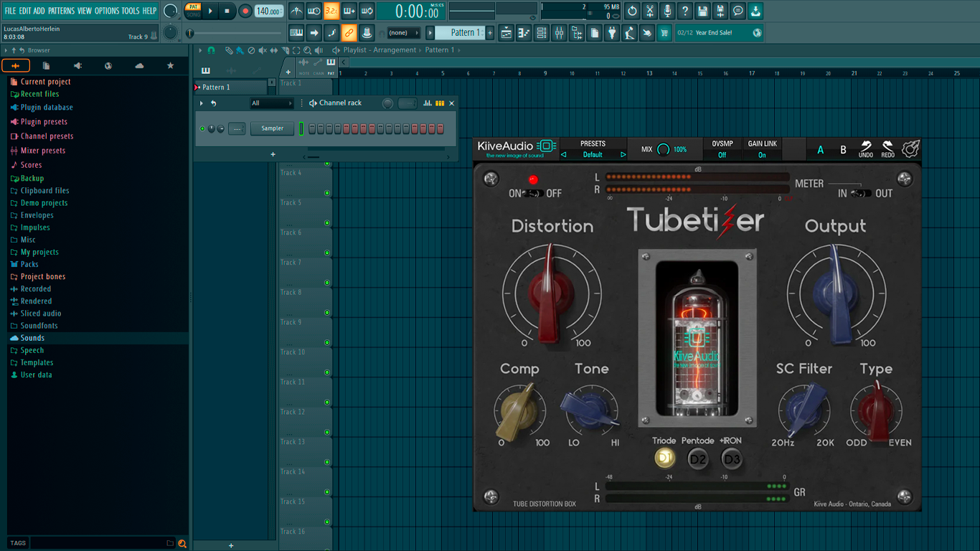Click the Record transport button
The image size is (980, 551).
245,11
